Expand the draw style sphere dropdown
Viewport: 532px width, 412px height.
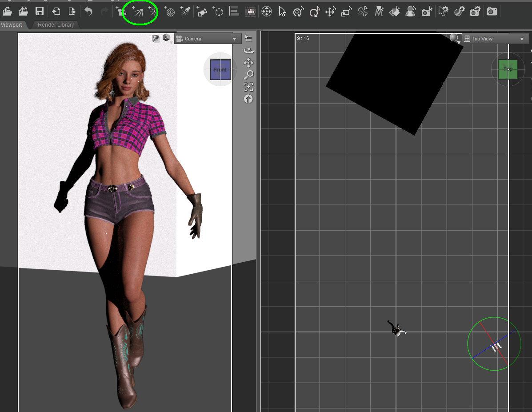(454, 38)
